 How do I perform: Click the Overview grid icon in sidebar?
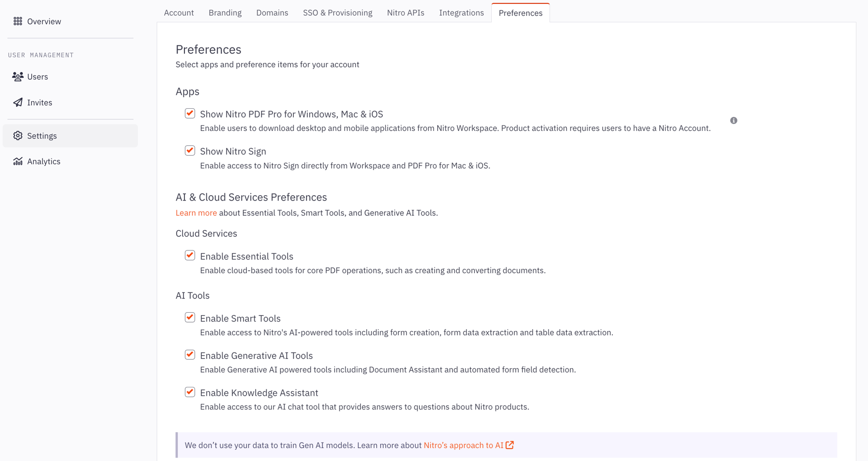tap(18, 21)
